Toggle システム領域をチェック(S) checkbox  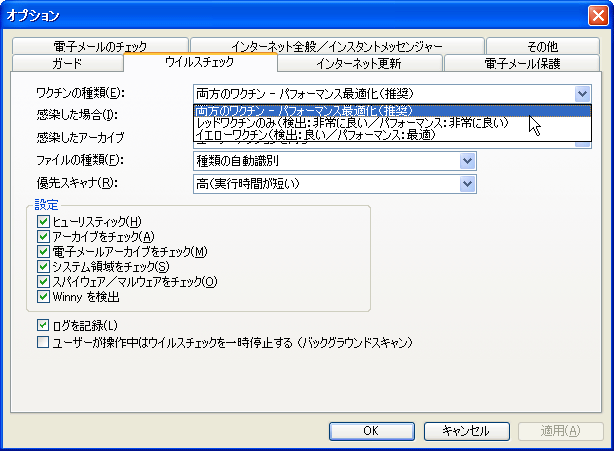point(43,266)
